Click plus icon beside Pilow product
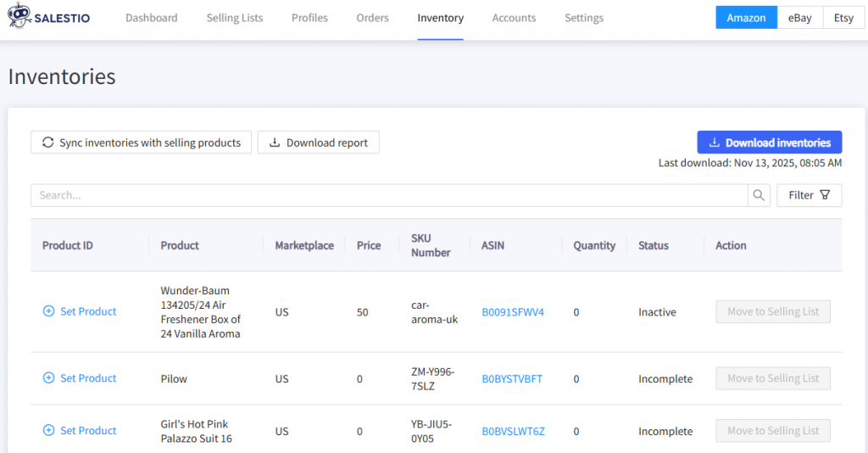 (48, 378)
